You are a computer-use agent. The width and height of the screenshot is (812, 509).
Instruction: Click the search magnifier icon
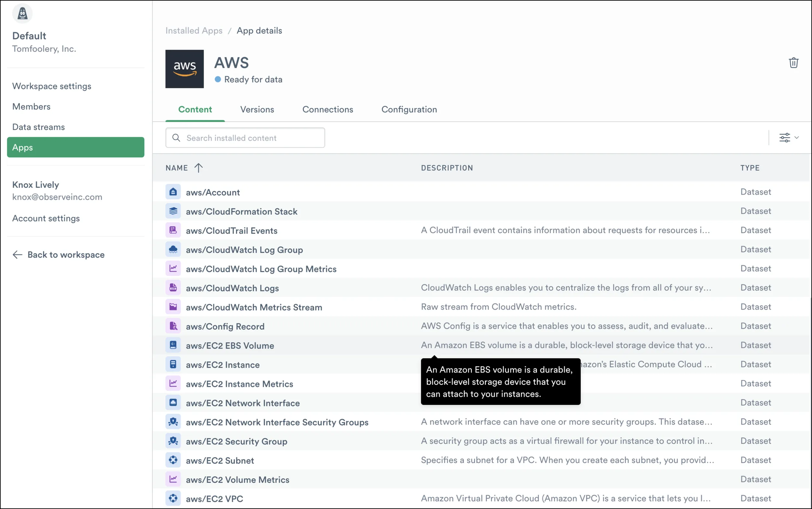click(x=176, y=138)
